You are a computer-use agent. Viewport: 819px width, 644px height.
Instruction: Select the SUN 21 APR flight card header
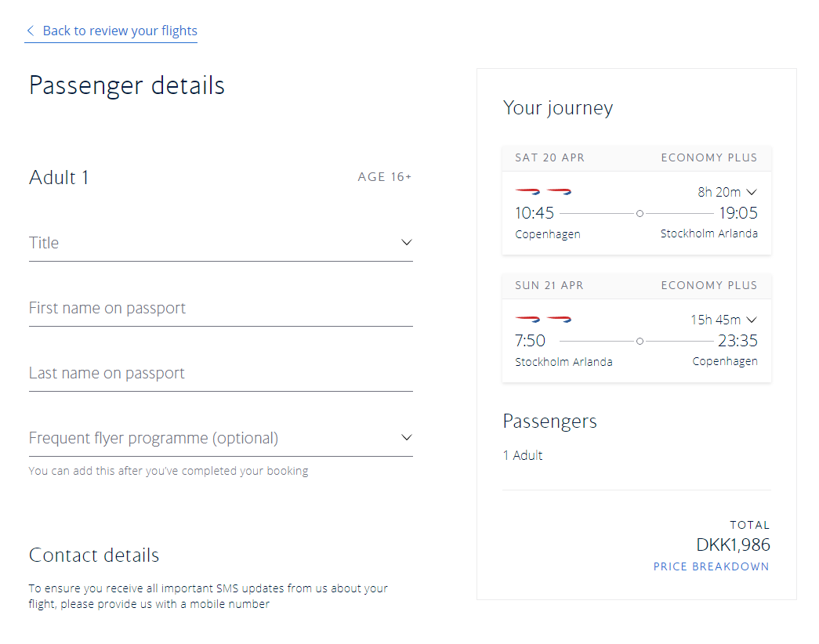click(636, 285)
